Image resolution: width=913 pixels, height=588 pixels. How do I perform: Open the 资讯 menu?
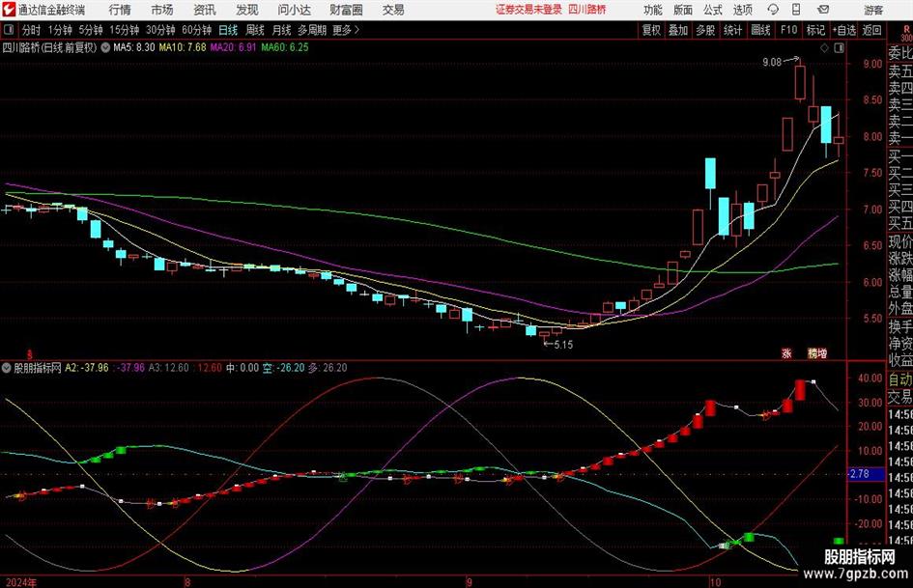[205, 10]
